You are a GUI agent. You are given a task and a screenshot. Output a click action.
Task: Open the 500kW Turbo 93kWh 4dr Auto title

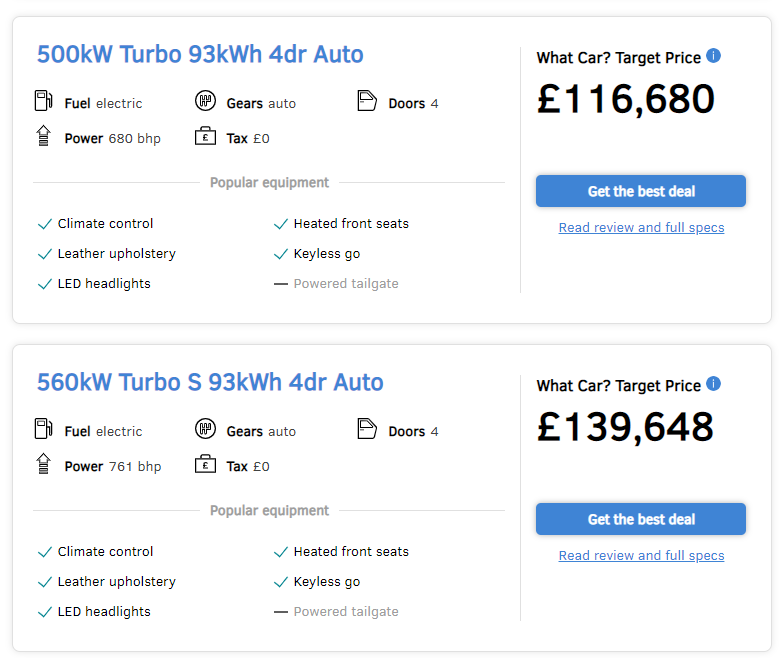click(x=200, y=54)
